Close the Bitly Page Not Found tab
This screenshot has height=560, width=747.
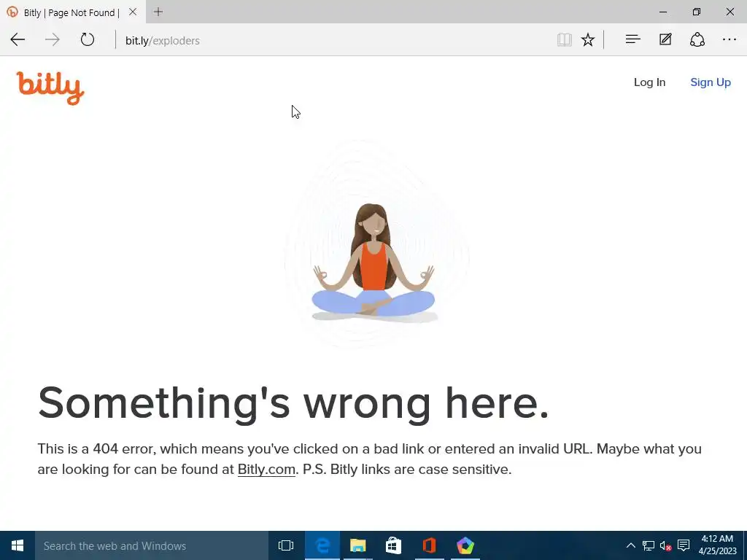pyautogui.click(x=133, y=12)
